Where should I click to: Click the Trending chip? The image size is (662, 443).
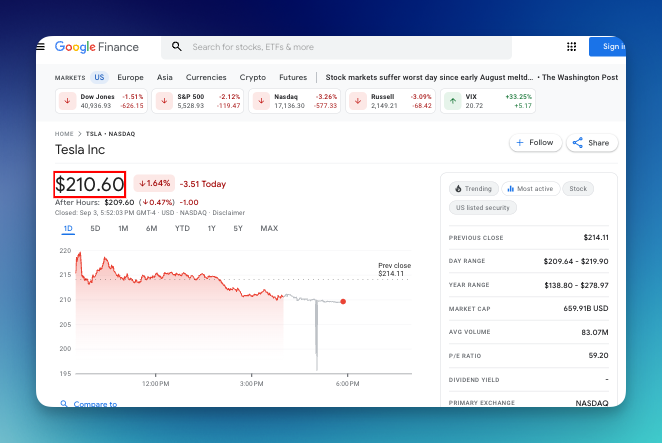coord(474,189)
